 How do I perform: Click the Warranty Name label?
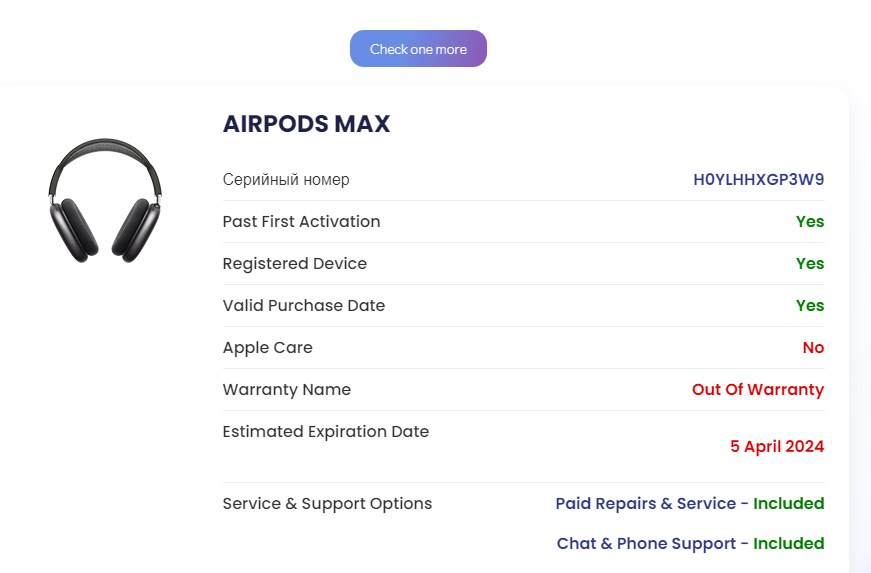tap(287, 390)
